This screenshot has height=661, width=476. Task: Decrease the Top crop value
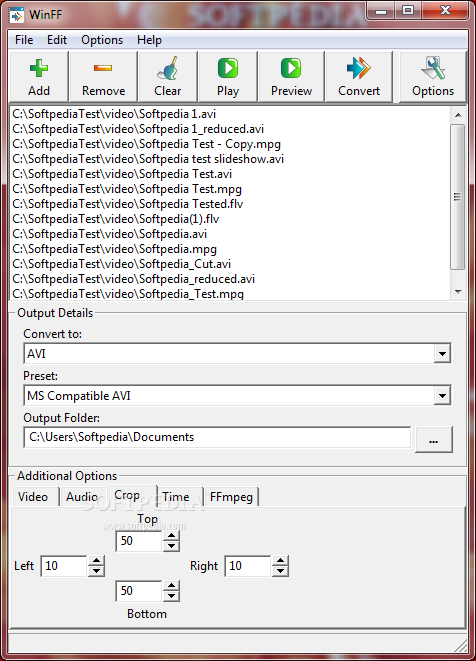point(171,546)
